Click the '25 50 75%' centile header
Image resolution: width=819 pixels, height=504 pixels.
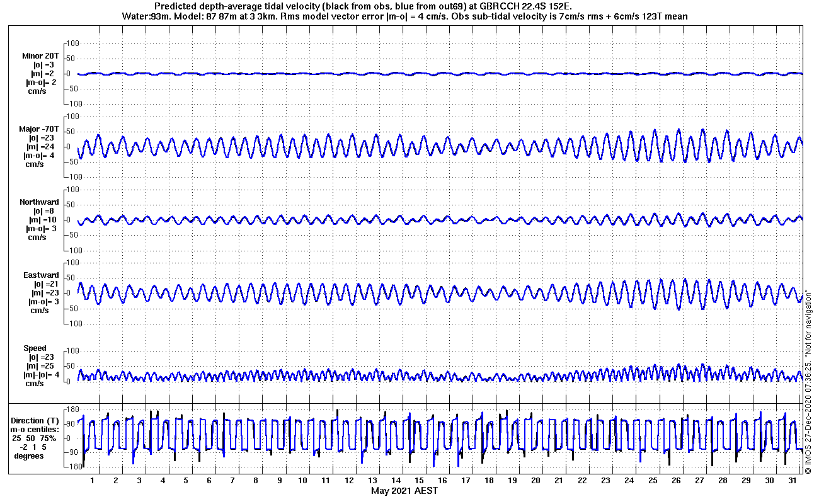35,438
